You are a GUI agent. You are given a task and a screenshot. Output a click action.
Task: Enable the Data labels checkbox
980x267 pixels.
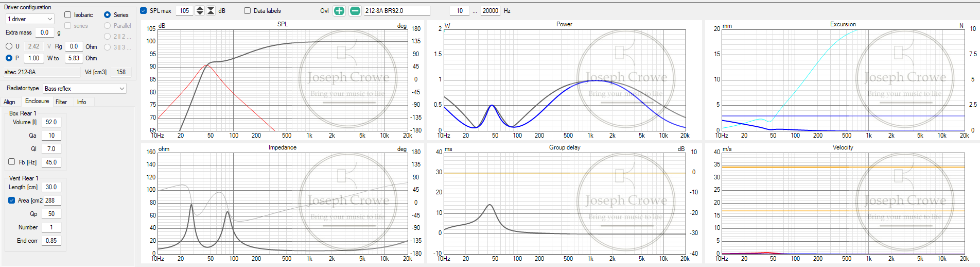(x=248, y=11)
